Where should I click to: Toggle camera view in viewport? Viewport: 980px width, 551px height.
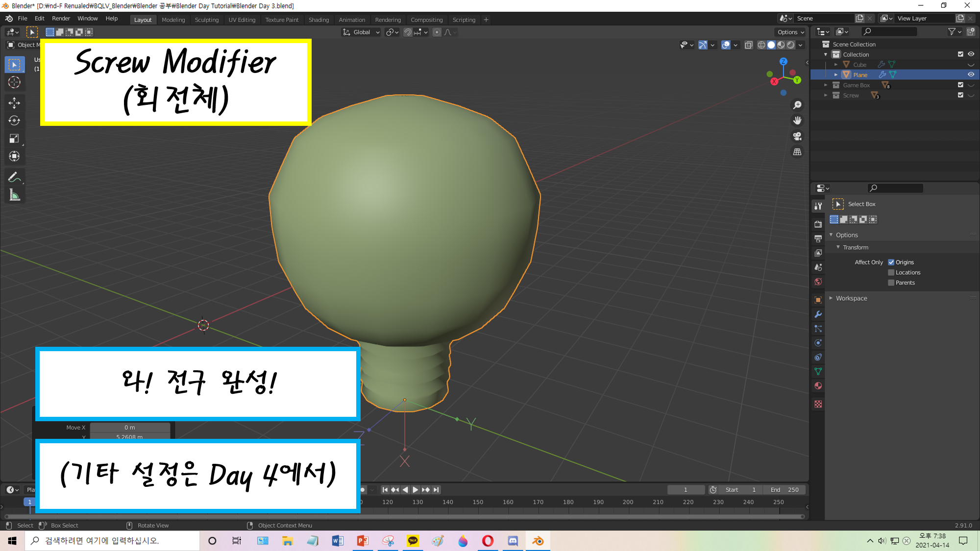click(x=797, y=136)
